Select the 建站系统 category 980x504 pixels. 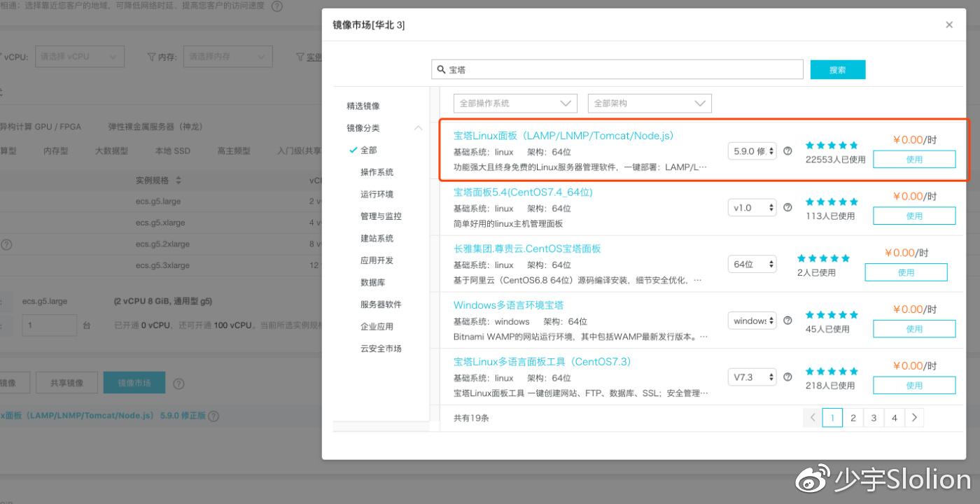click(x=377, y=238)
